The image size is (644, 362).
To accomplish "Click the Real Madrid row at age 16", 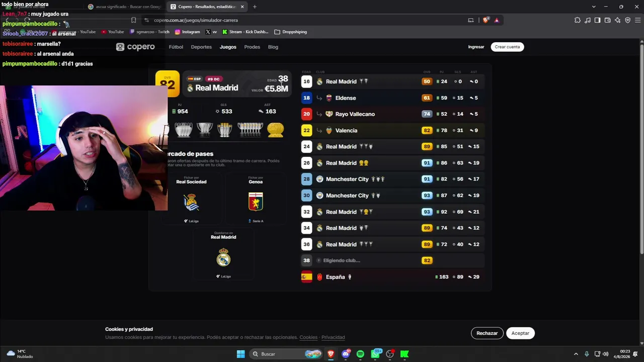I will tap(392, 81).
